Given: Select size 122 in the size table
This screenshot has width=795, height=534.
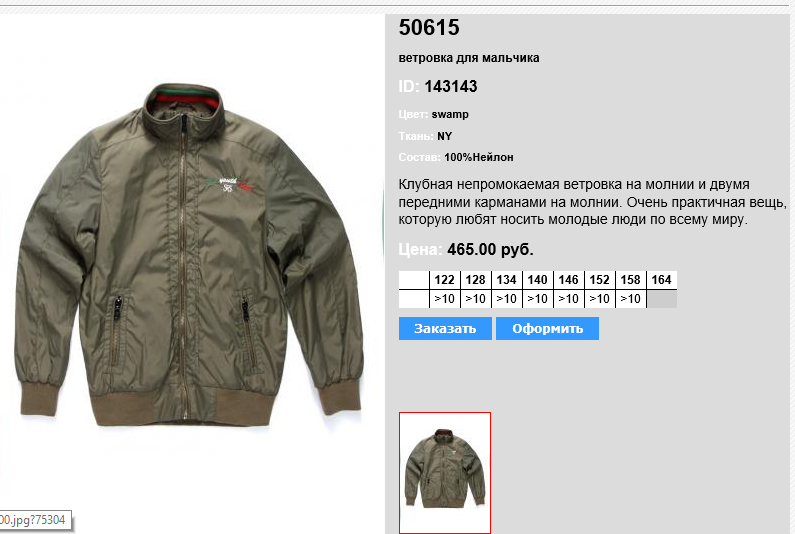Looking at the screenshot, I should (445, 280).
